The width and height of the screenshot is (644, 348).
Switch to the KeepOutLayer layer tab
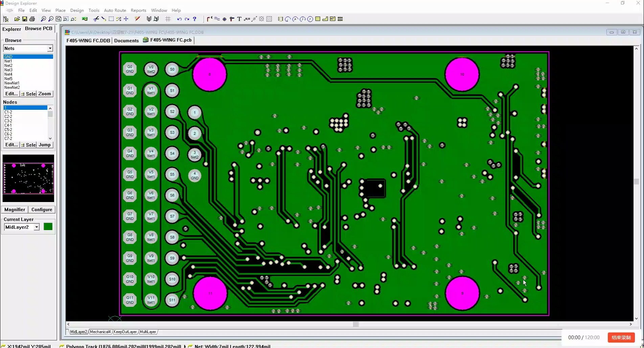pos(125,332)
